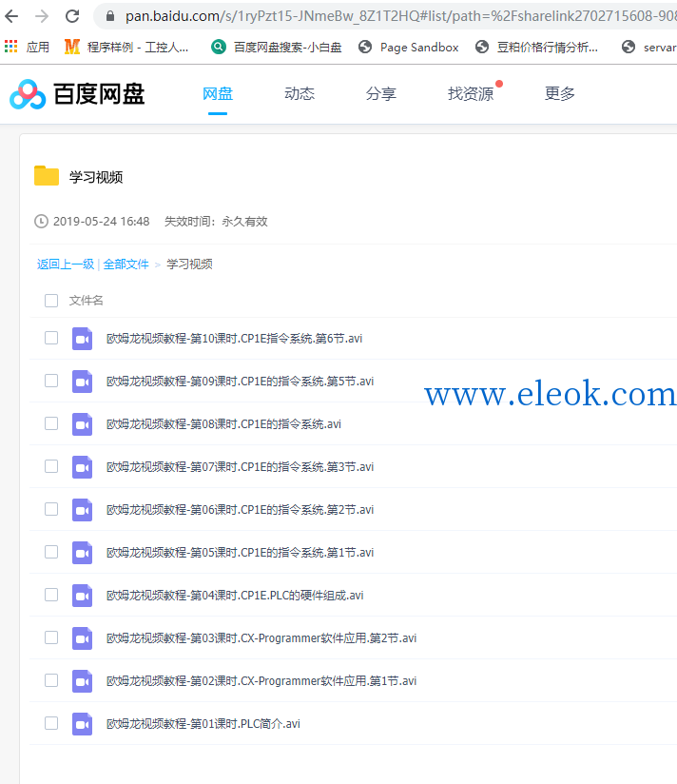
Task: Open 第04课时.CP1E.PLC的硬件组成.avi
Action: click(x=235, y=596)
